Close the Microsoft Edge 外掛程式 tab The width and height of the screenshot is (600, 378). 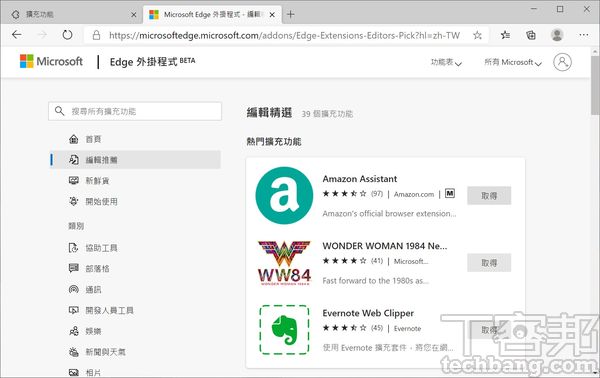click(x=272, y=15)
